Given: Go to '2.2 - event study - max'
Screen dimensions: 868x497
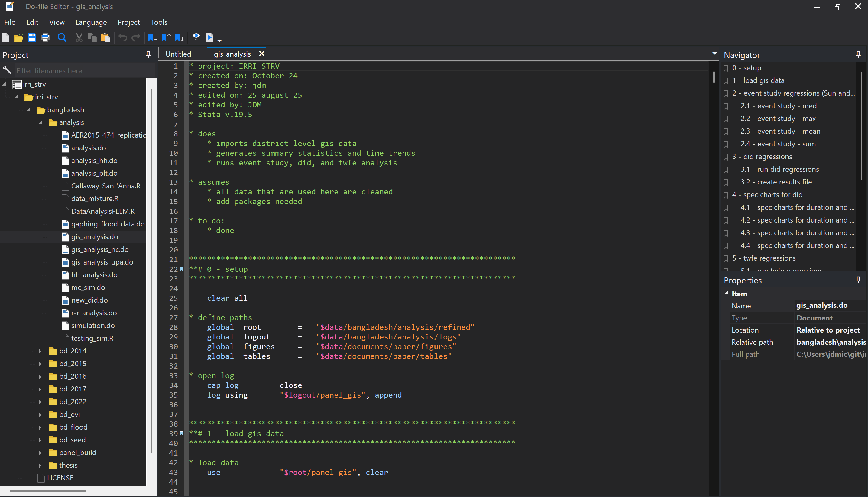Looking at the screenshot, I should (x=778, y=119).
